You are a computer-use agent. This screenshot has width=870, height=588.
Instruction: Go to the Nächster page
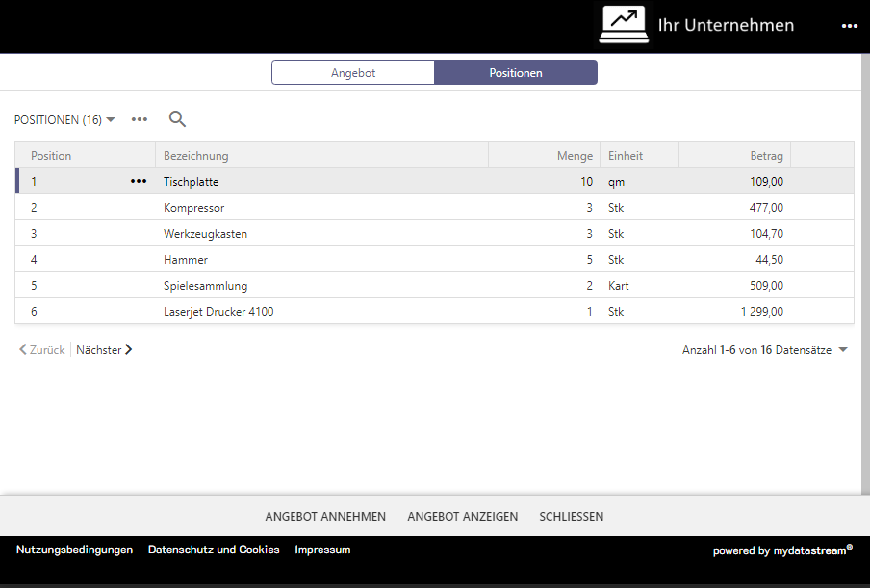coord(104,350)
